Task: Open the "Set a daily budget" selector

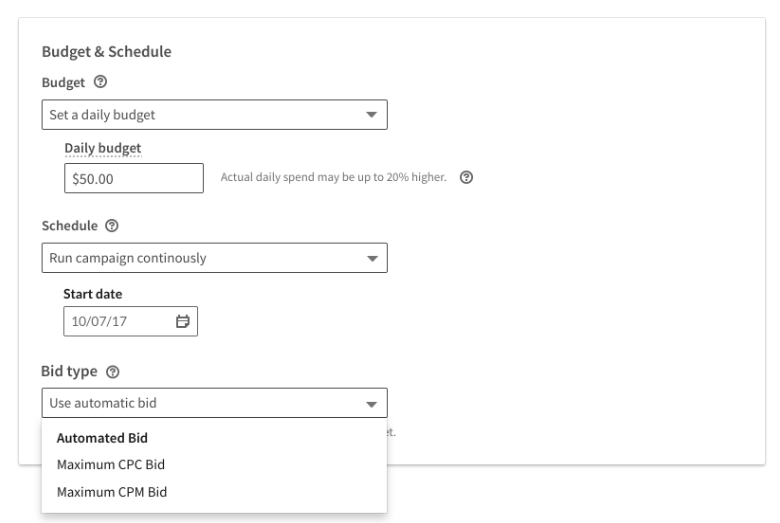Action: (x=200, y=115)
